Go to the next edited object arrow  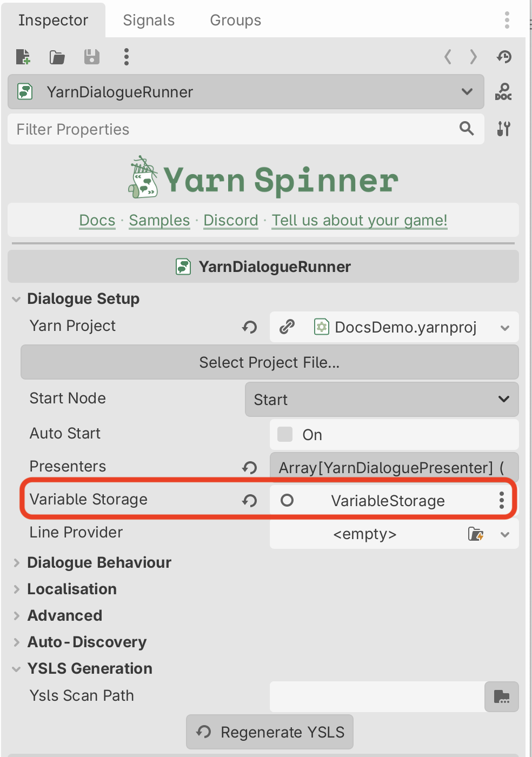point(474,57)
